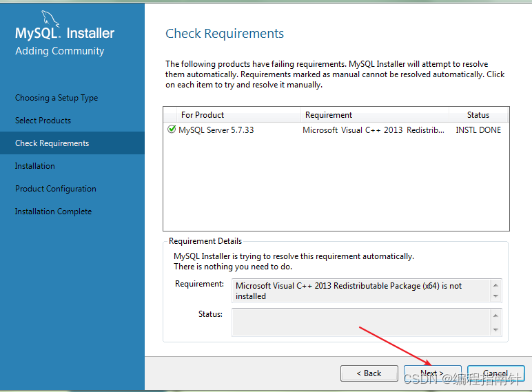Screen dimensions: 532x392
Task: Click inside the empty Status text field
Action: (367, 322)
